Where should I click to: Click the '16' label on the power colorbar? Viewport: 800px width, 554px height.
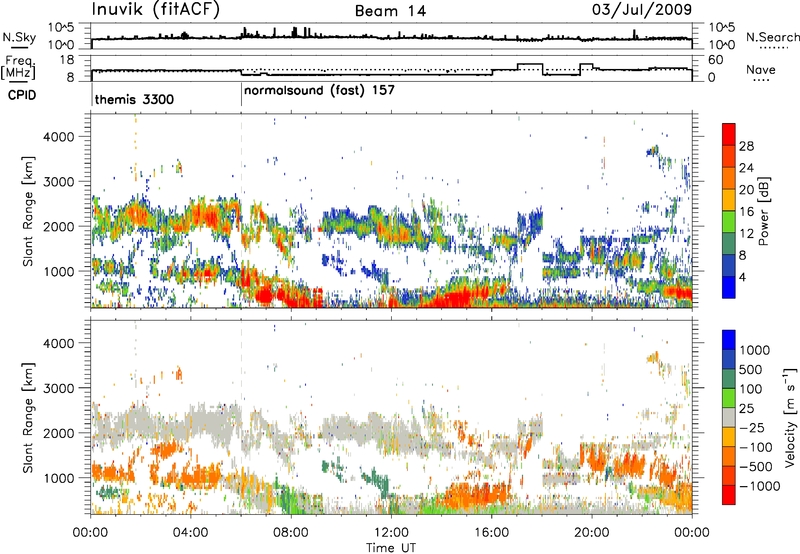point(746,212)
